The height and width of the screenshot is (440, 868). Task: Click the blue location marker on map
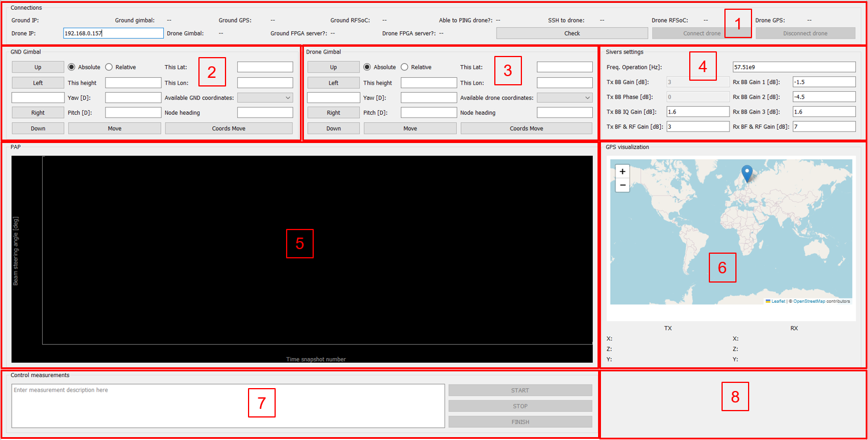(747, 172)
